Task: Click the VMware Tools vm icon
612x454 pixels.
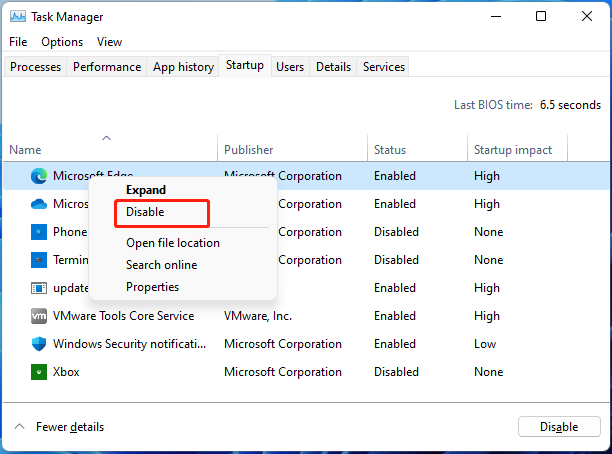Action: 39,316
